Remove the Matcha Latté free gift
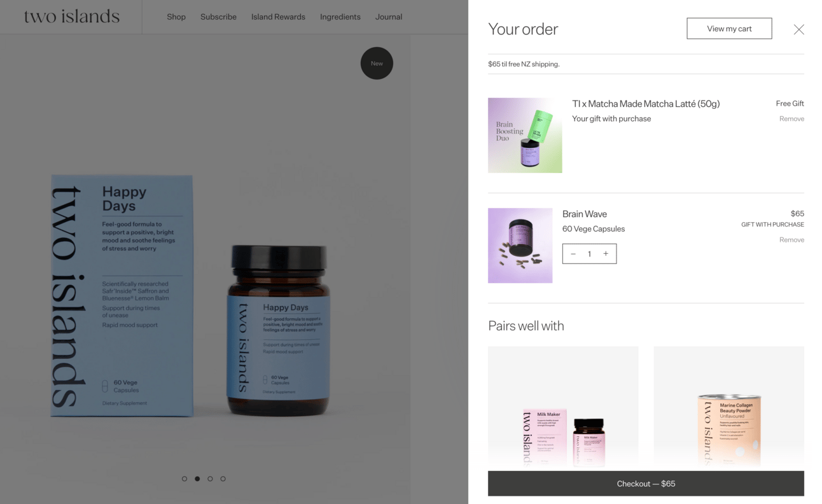Viewport: 822px width, 504px height. click(791, 119)
